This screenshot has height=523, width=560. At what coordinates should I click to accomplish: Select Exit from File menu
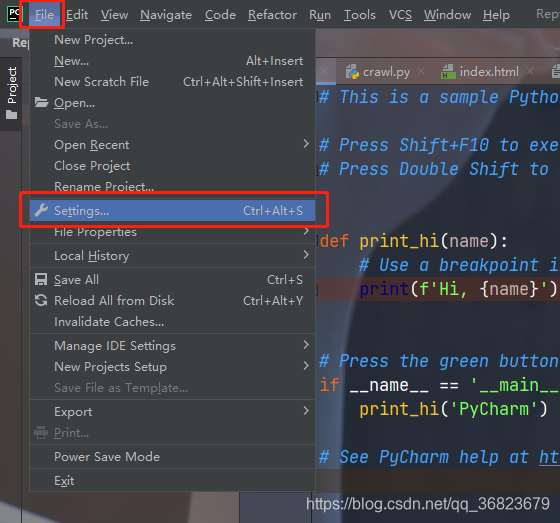[x=172, y=480]
